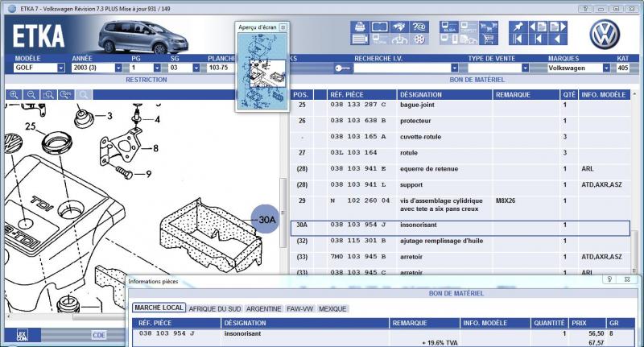Jump to first with bar-arrow icon
Image resolution: width=644 pixels, height=347 pixels.
(x=518, y=39)
